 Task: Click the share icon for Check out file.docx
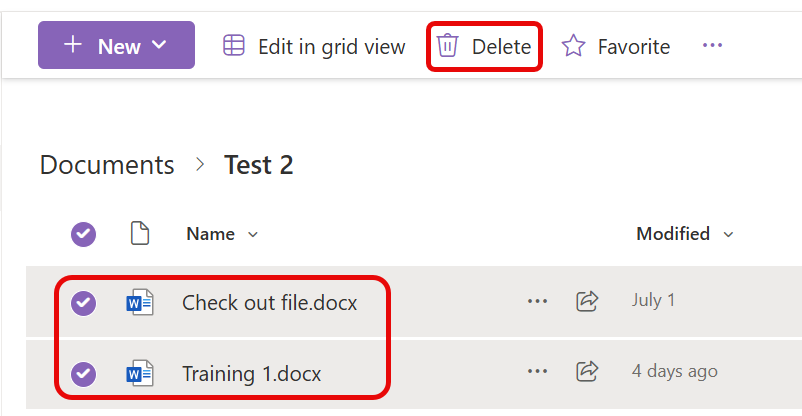(587, 300)
